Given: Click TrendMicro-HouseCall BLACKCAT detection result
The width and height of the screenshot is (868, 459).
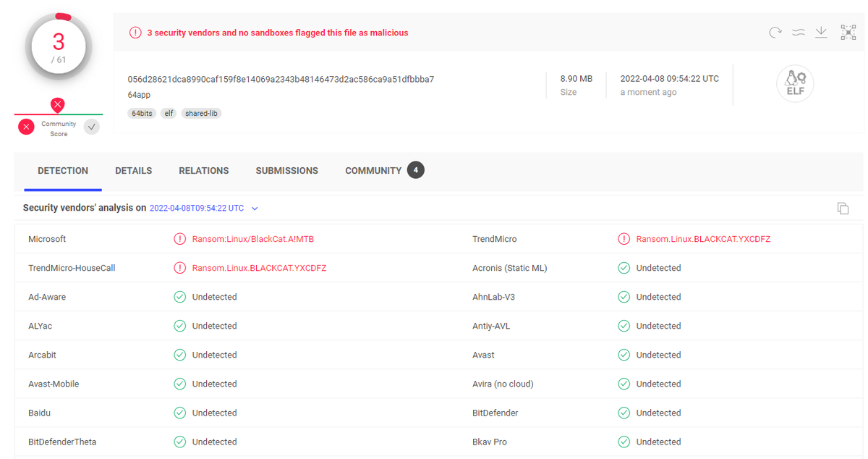Looking at the screenshot, I should click(259, 268).
